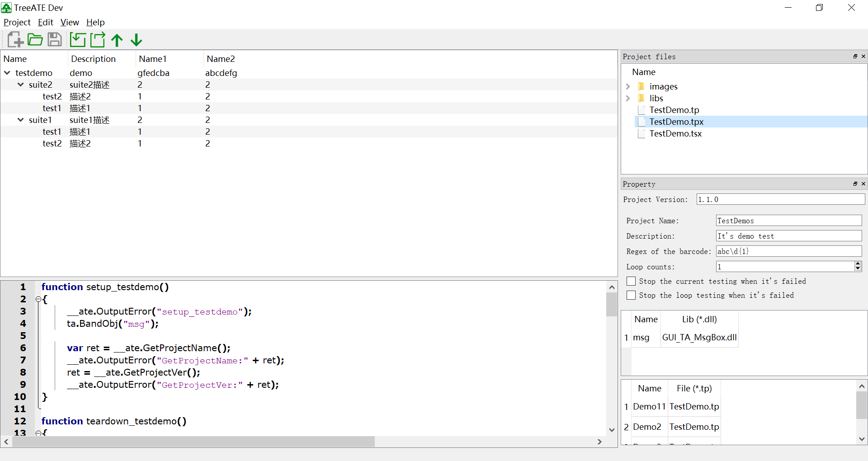The width and height of the screenshot is (868, 461).
Task: Open the Project menu
Action: tap(17, 22)
